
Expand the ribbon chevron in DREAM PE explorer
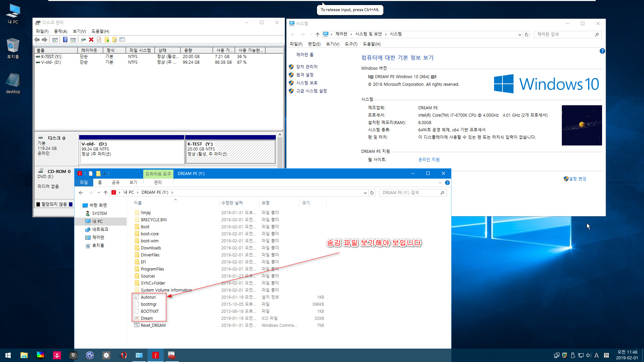point(440,183)
